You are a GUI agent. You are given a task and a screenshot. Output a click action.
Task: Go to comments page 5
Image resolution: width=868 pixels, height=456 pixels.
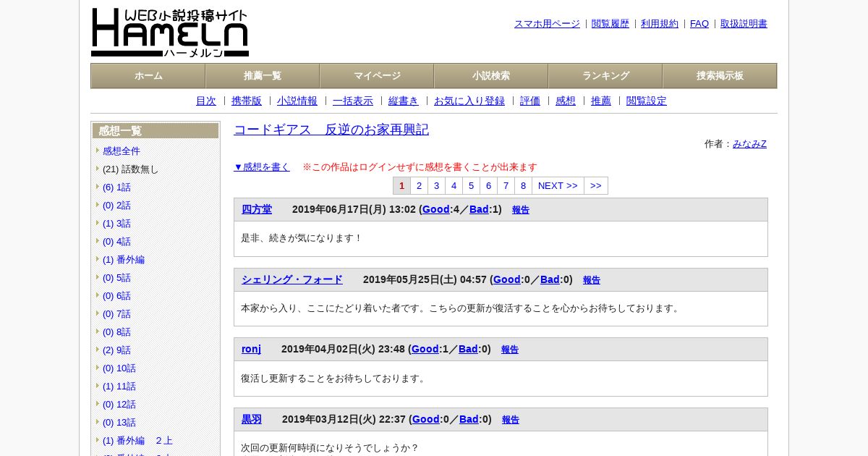point(471,186)
